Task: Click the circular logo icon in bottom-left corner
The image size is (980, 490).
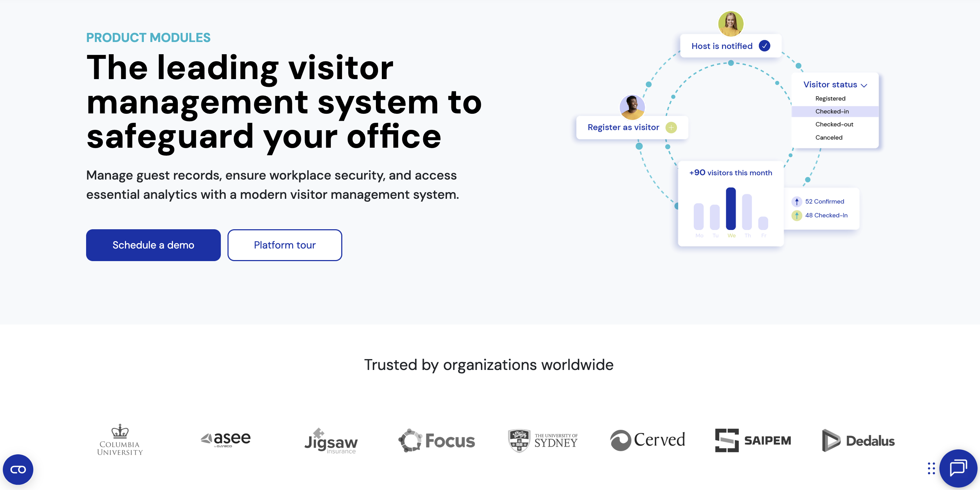Action: point(17,469)
